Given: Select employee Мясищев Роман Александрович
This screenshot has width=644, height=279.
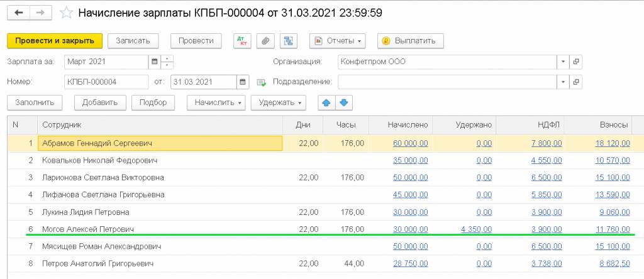Looking at the screenshot, I should tap(101, 246).
